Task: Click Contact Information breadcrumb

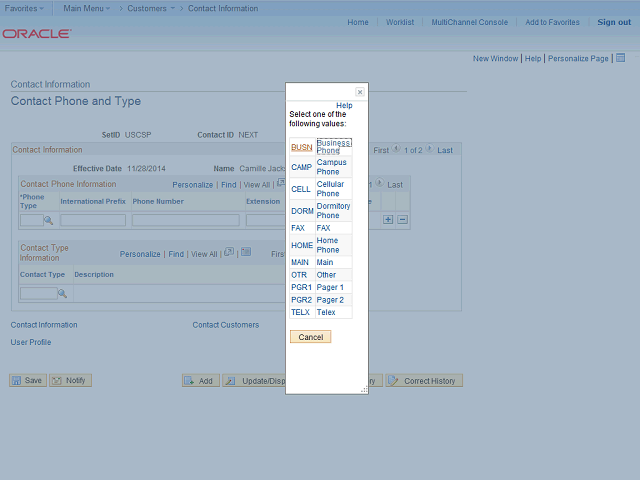Action: (x=223, y=8)
